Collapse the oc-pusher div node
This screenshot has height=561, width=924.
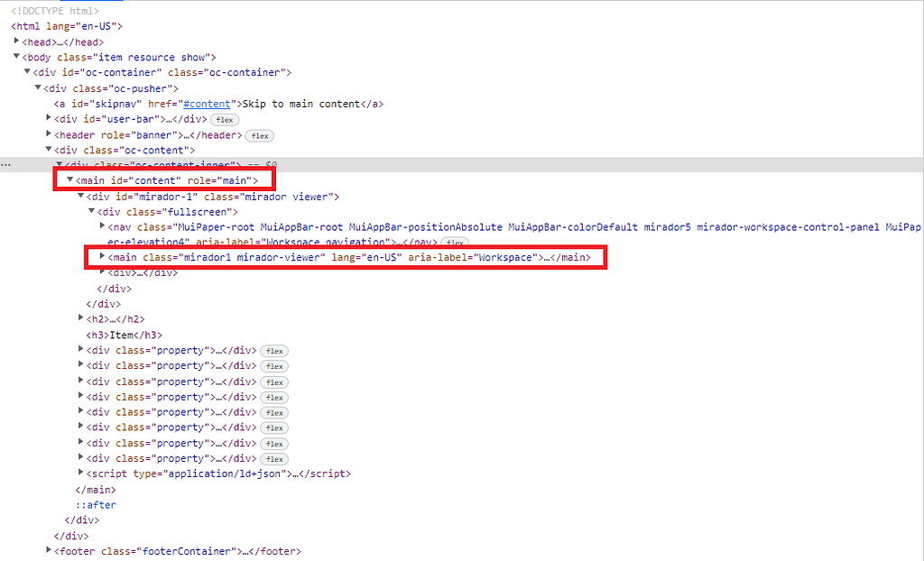pyautogui.click(x=38, y=88)
